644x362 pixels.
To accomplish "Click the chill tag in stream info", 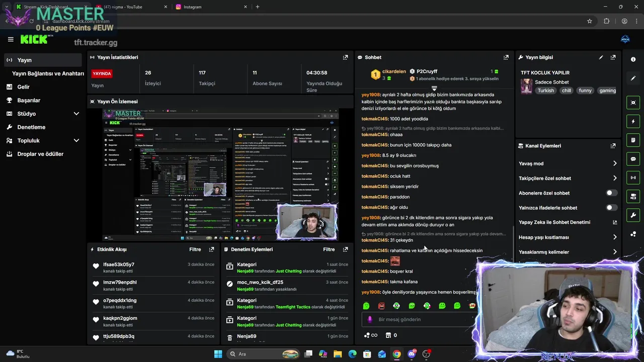I will pos(567,90).
